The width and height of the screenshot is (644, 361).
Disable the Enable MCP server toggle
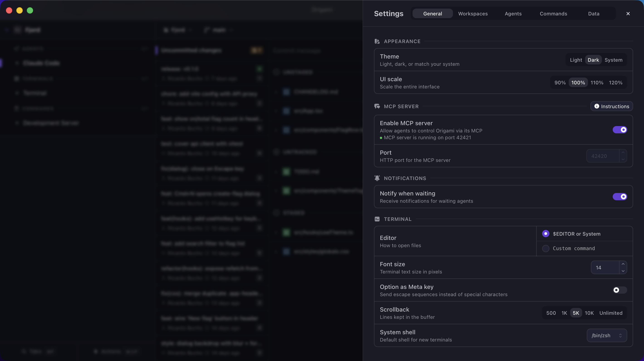pos(620,130)
